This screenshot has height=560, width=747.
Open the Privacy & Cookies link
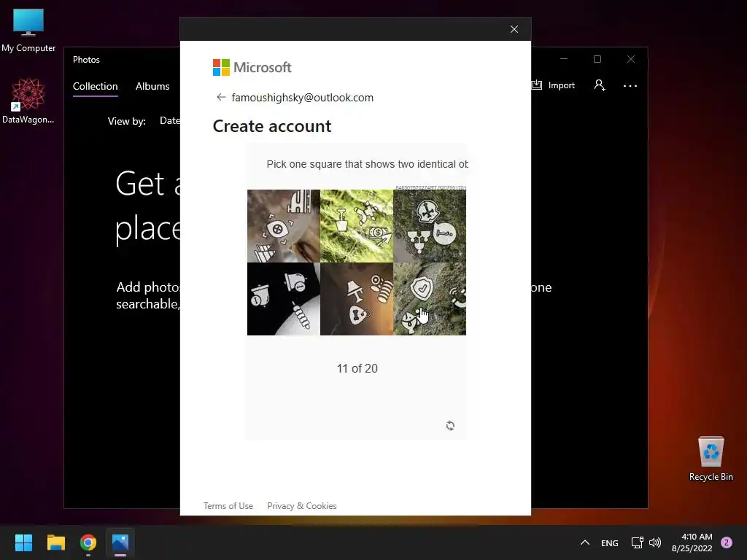pyautogui.click(x=302, y=506)
